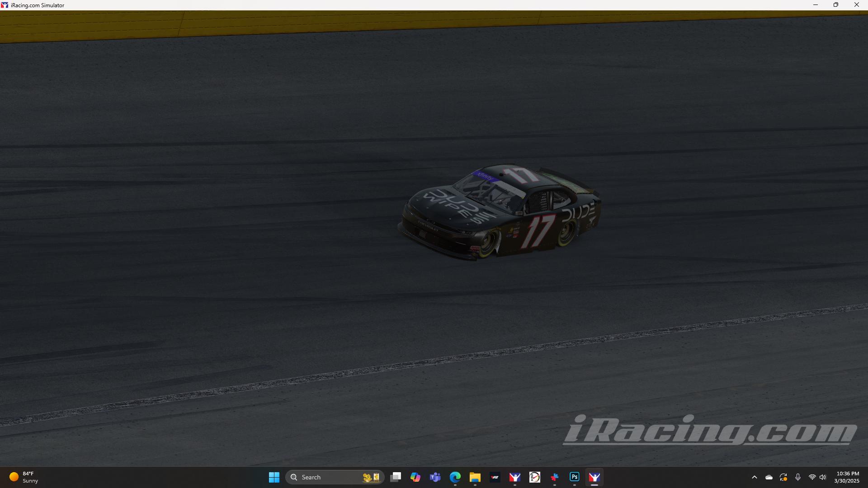Open Copilot from the taskbar

click(415, 477)
